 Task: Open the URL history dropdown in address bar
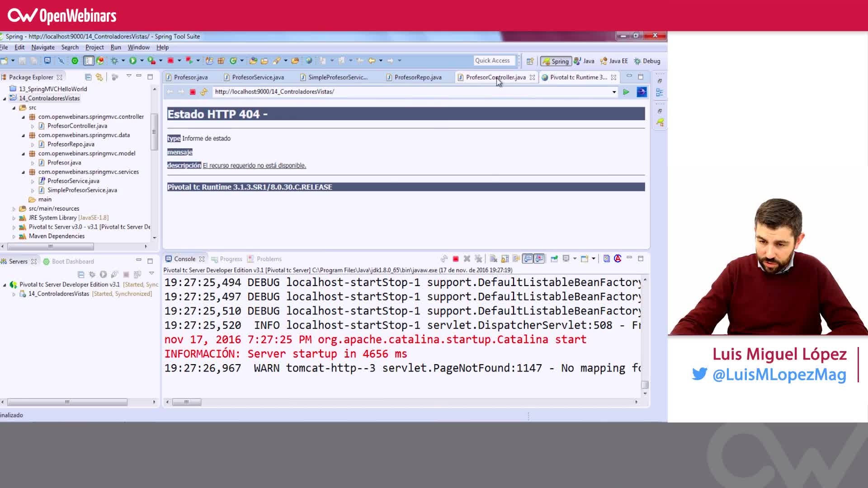(x=613, y=92)
